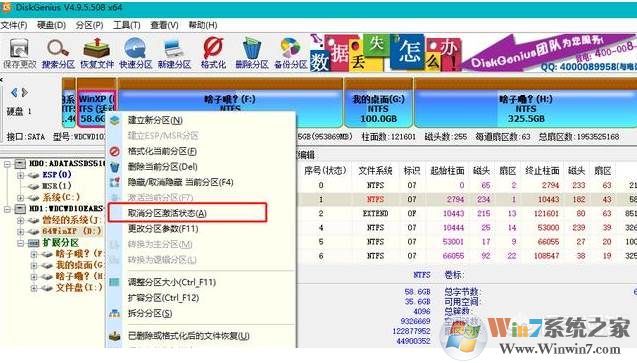Click the 文件系统 column header

[x=375, y=171]
